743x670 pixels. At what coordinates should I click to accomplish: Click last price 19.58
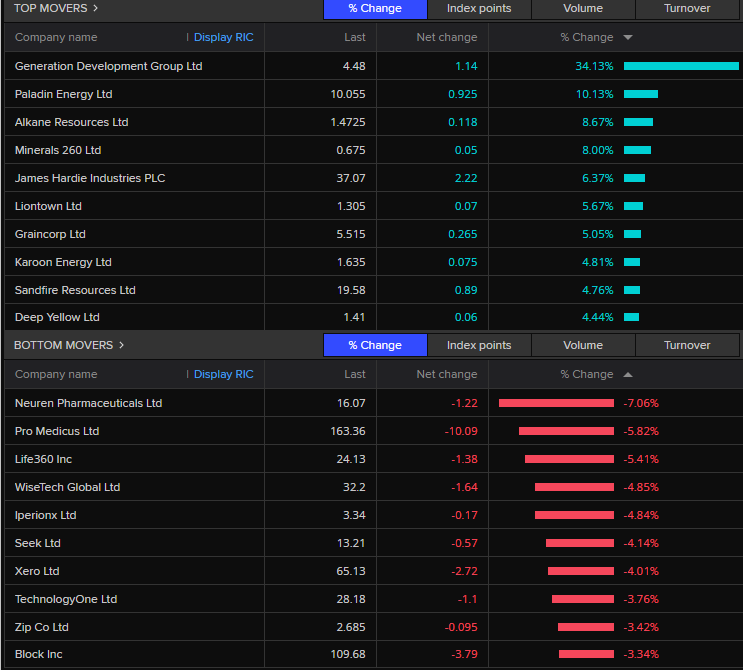[351, 290]
